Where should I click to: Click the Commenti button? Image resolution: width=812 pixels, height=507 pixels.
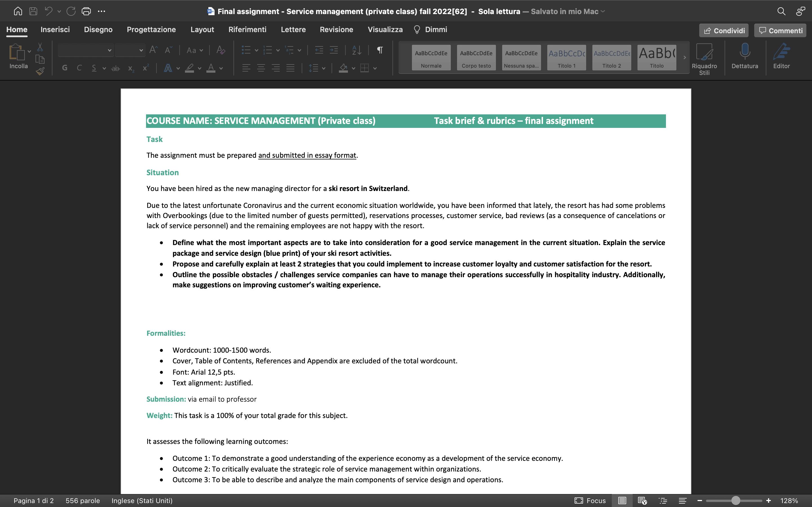point(780,30)
